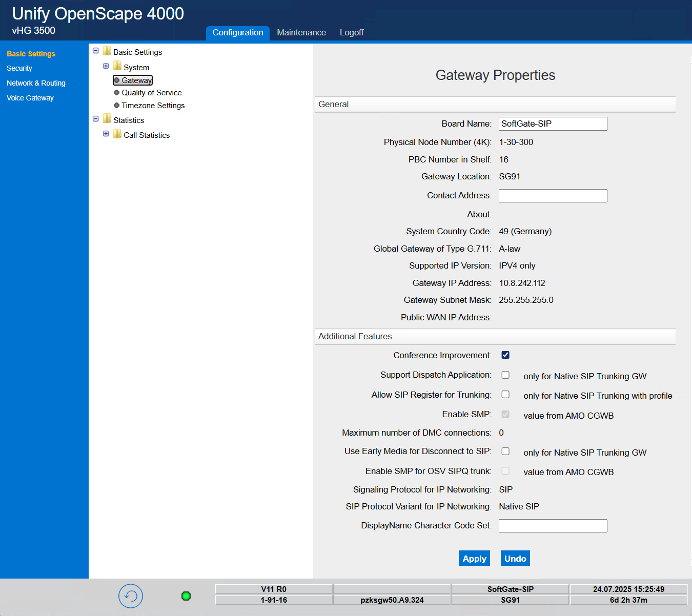
Task: Open the Basic Settings folder icon
Action: [107, 51]
